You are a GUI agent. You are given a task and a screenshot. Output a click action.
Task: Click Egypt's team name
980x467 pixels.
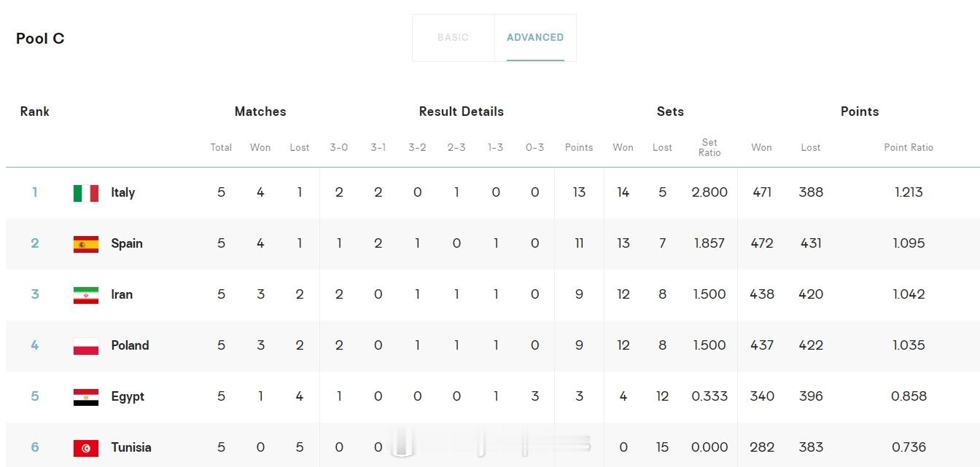coord(128,396)
